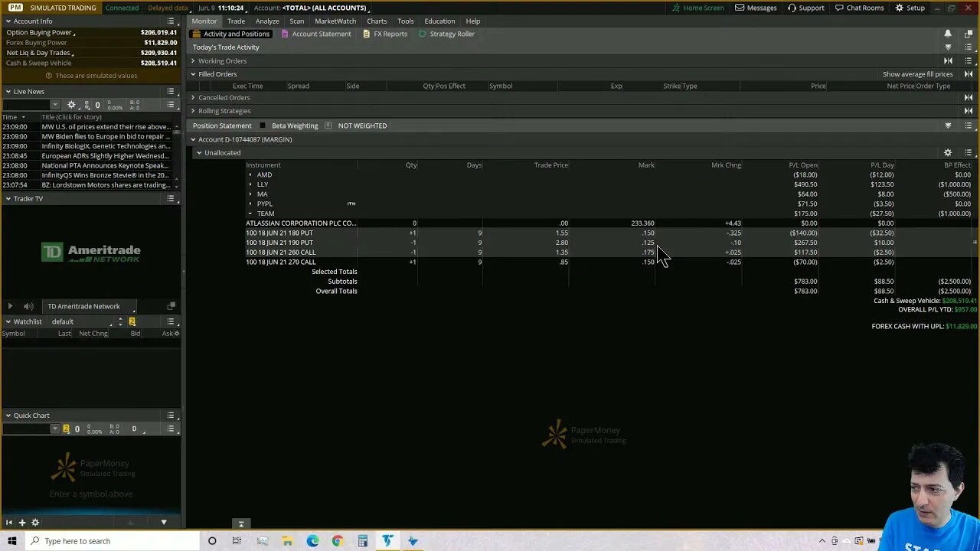The width and height of the screenshot is (980, 551).
Task: Open the Account Statement subtab
Action: pos(315,34)
